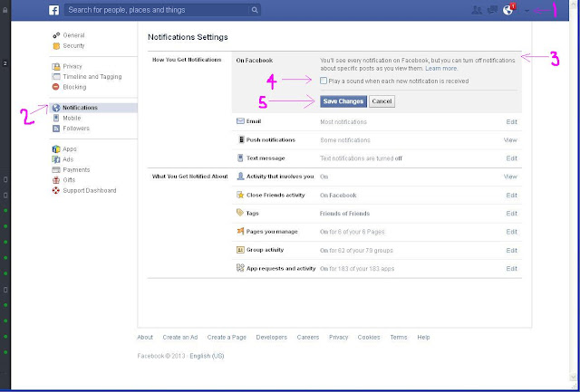The height and width of the screenshot is (392, 580).
Task: Edit App requests and activity
Action: 511,269
